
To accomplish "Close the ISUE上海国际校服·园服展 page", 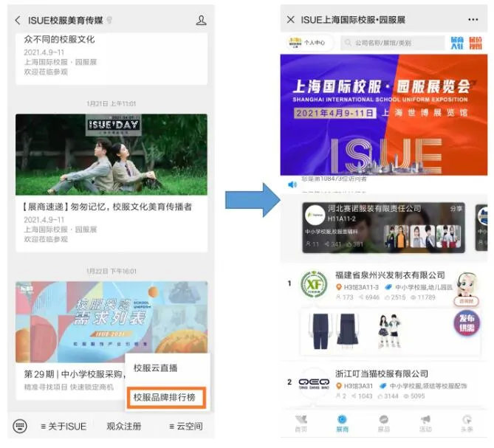I will (290, 20).
